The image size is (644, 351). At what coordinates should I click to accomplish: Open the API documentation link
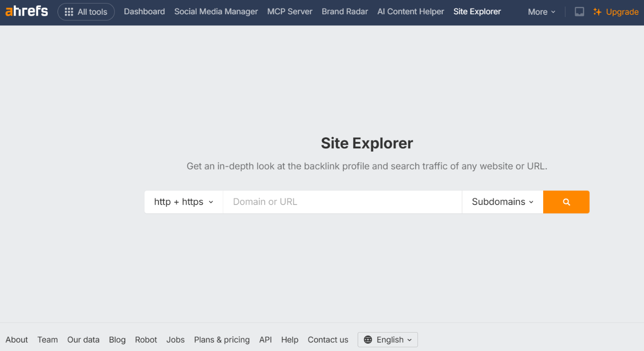[265, 339]
